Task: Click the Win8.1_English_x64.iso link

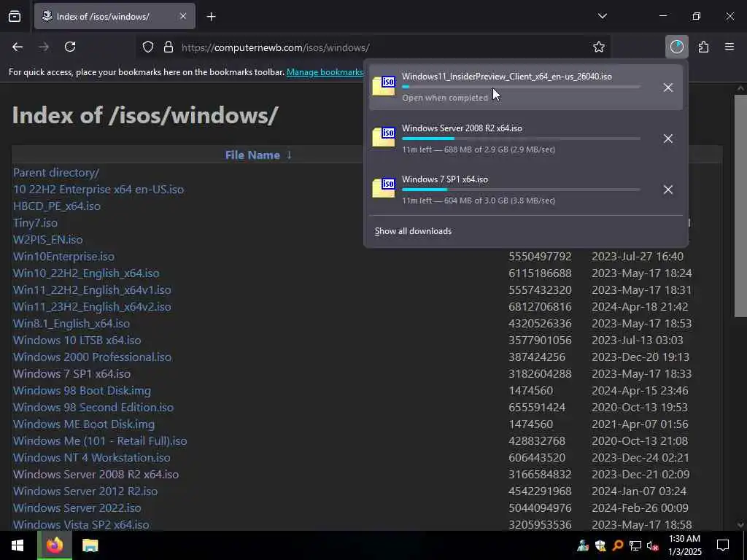Action: [x=71, y=323]
